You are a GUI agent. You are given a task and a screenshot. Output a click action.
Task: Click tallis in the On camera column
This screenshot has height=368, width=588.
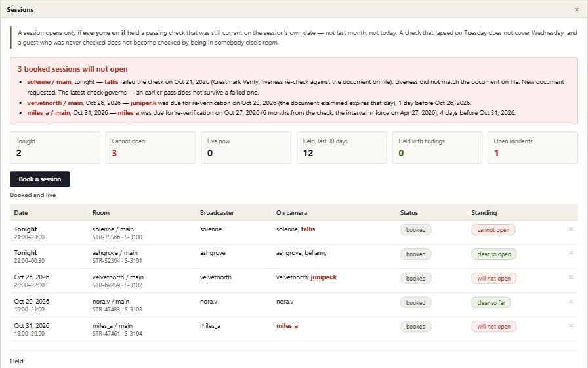click(x=308, y=229)
